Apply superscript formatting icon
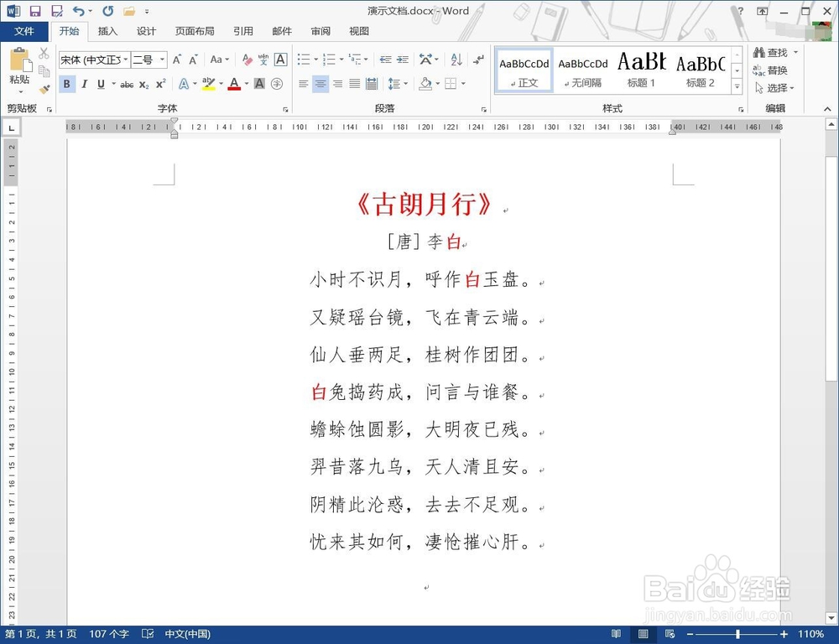 pos(159,84)
